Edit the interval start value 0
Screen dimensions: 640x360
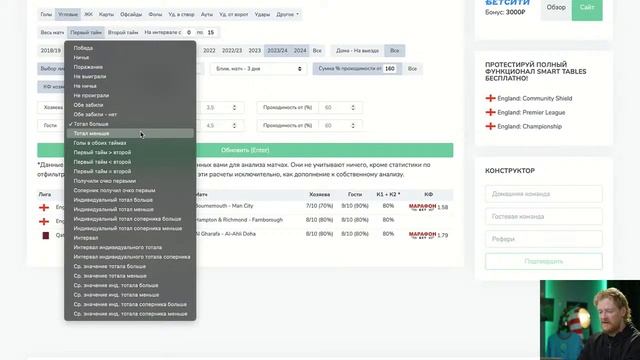189,32
